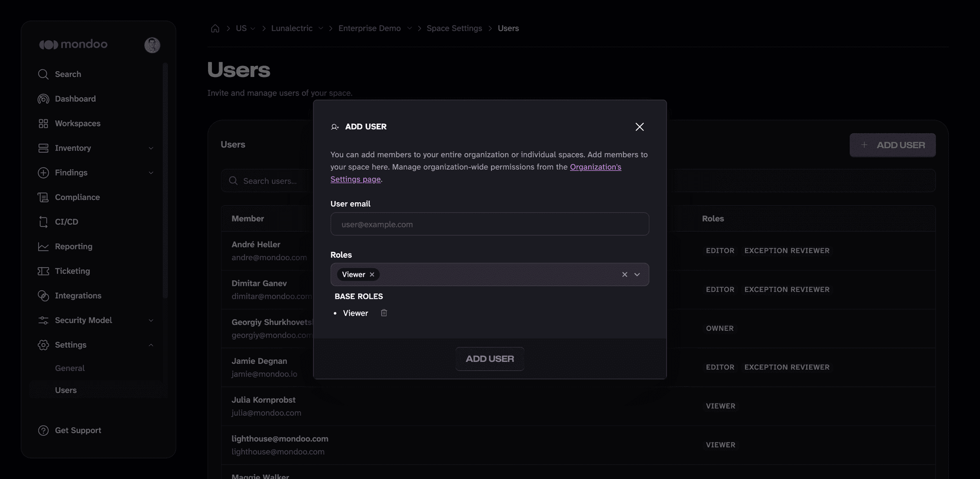Open the Enterprise Demo breadcrumb dropdown
The image size is (980, 479).
pos(409,28)
